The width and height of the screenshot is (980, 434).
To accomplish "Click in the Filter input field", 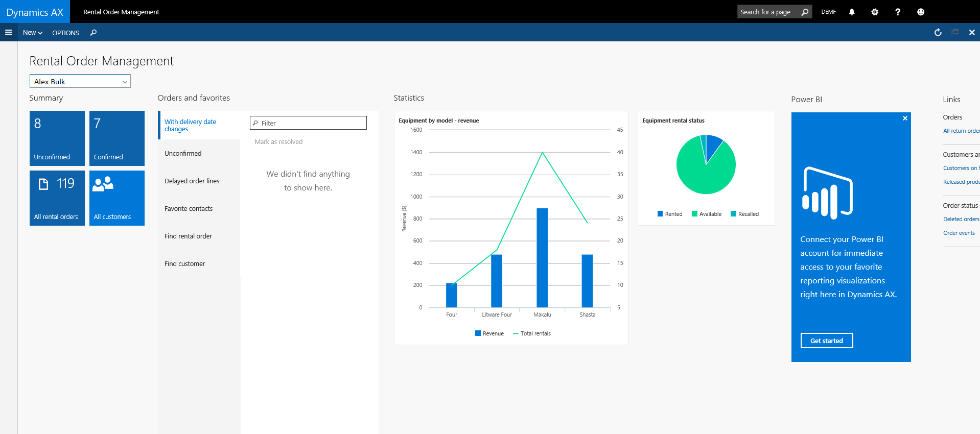I will [308, 123].
